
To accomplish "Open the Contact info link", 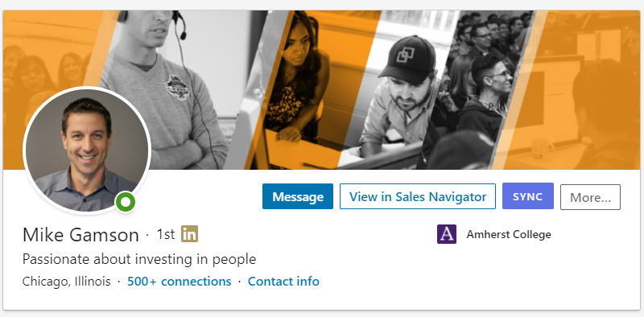I will tap(283, 282).
